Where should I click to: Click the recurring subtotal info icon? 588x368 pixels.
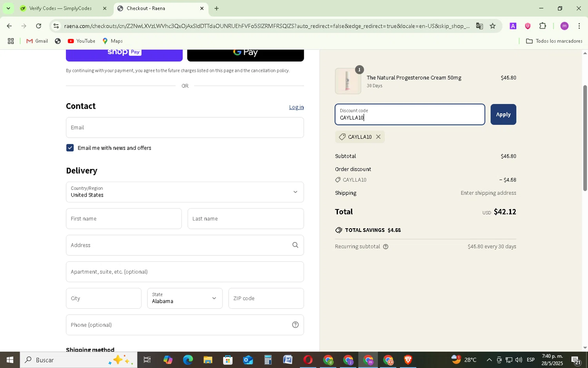click(385, 247)
